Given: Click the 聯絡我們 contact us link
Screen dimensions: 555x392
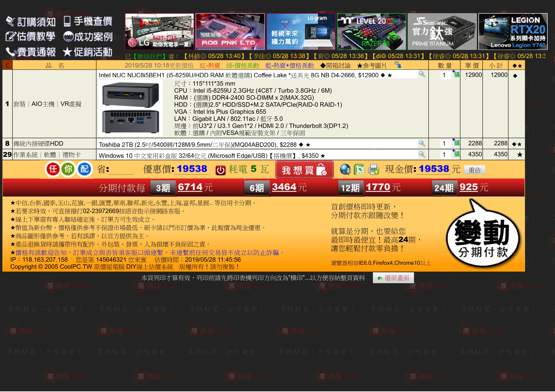Looking at the screenshot, I should pyautogui.click(x=150, y=56).
